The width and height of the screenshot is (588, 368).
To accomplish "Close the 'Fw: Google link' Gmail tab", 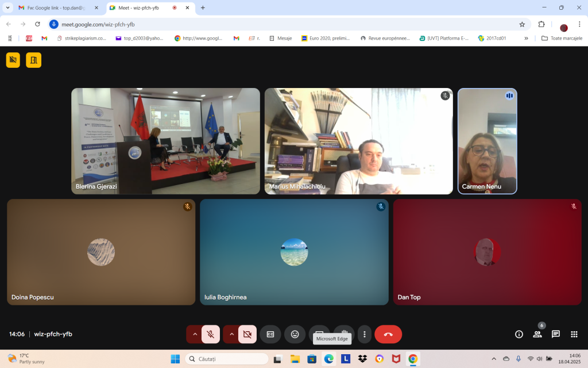I will point(96,8).
